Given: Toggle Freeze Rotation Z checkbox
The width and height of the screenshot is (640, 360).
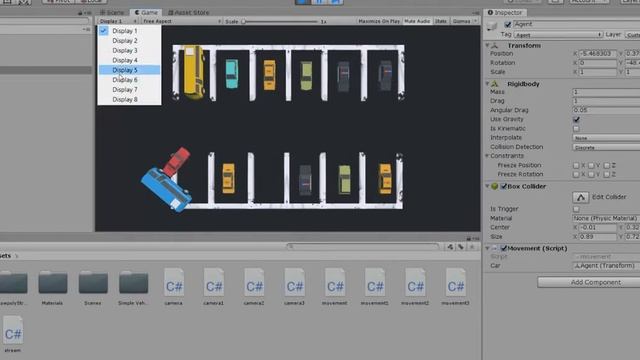Looking at the screenshot, I should pyautogui.click(x=607, y=174).
